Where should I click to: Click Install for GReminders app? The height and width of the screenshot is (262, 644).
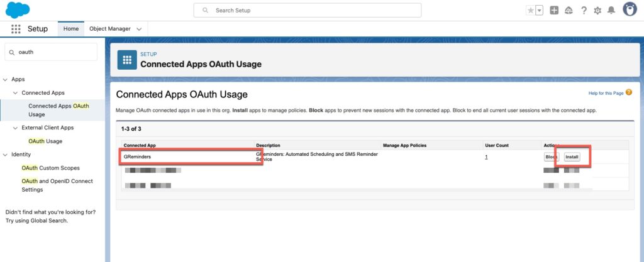pos(572,157)
